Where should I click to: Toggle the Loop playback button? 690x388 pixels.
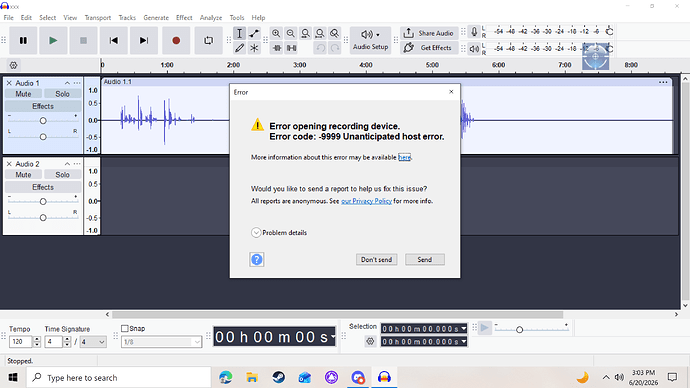coord(209,40)
